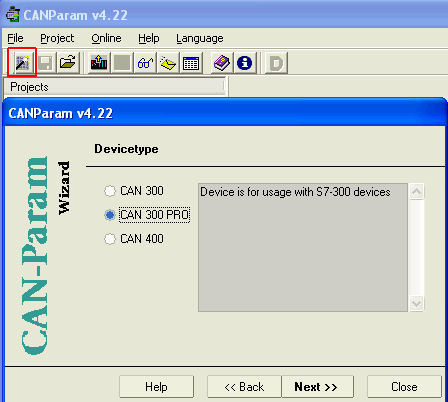
Task: Click the description box scroll down arrow
Action: (x=417, y=303)
